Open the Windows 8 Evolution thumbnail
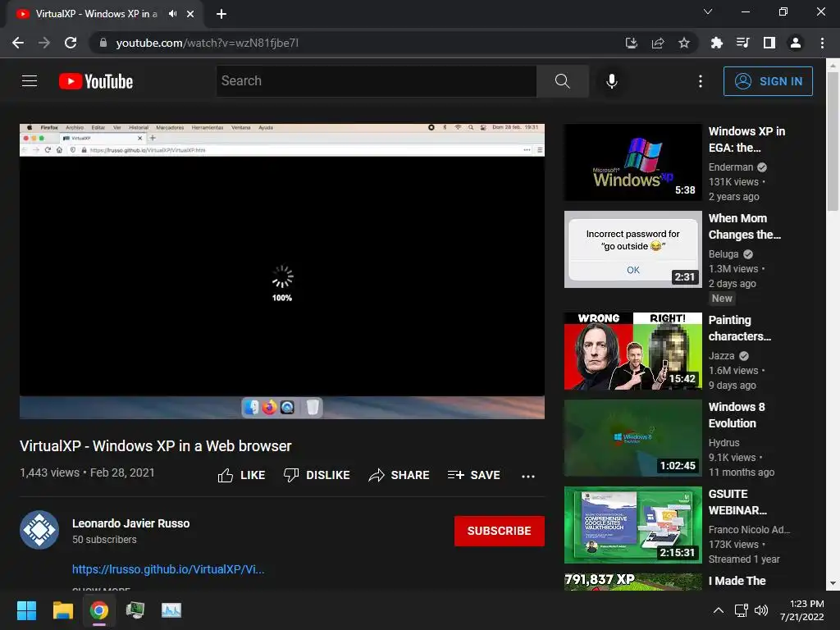The height and width of the screenshot is (630, 840). (632, 438)
